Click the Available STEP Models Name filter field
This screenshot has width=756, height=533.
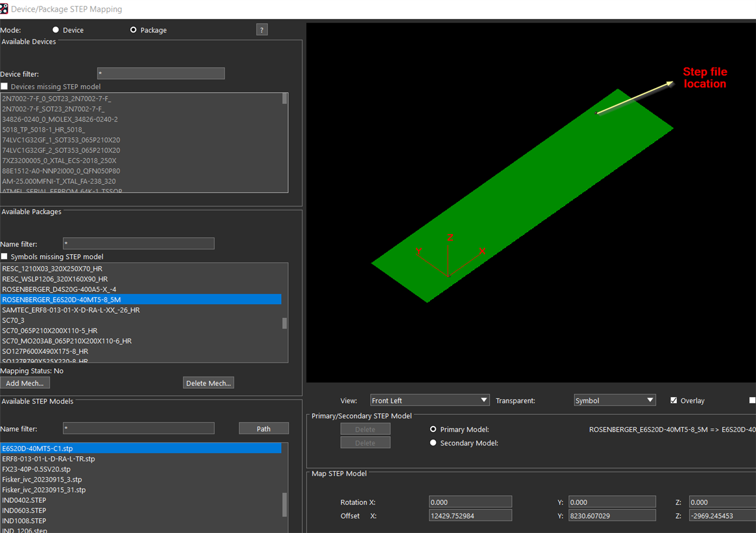(x=139, y=428)
